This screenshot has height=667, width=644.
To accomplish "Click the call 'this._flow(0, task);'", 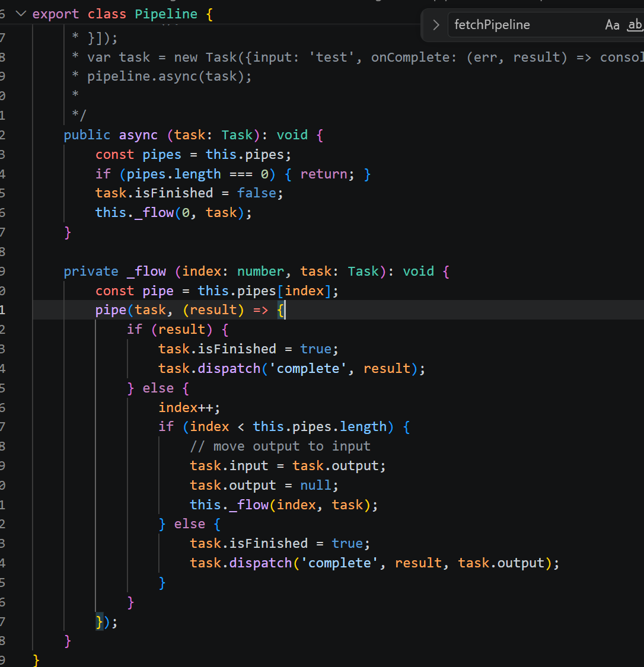I will point(174,213).
